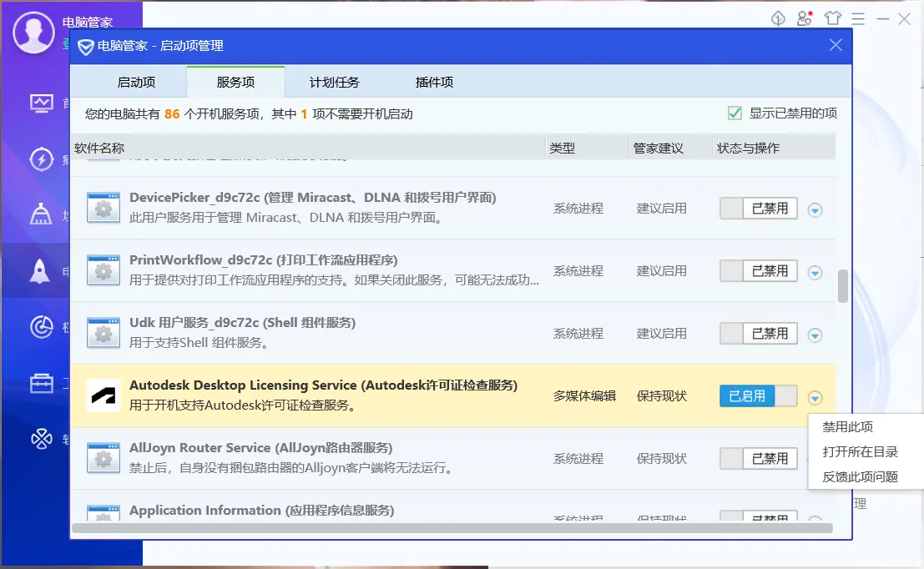This screenshot has height=569, width=924.
Task: Select the broom cleanup icon in the sidebar
Action: tap(41, 214)
